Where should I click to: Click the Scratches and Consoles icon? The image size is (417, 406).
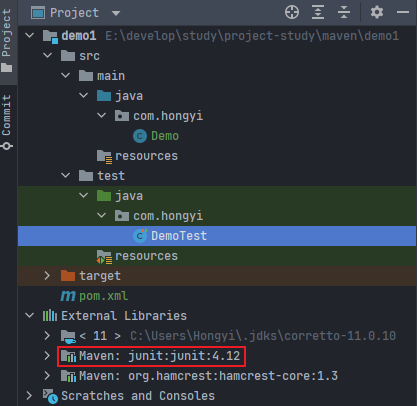(50, 396)
